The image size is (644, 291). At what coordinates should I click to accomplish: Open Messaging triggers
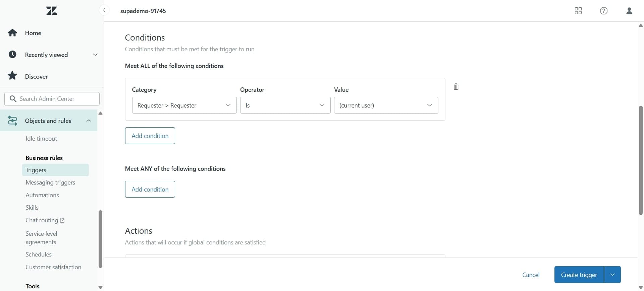tap(50, 183)
